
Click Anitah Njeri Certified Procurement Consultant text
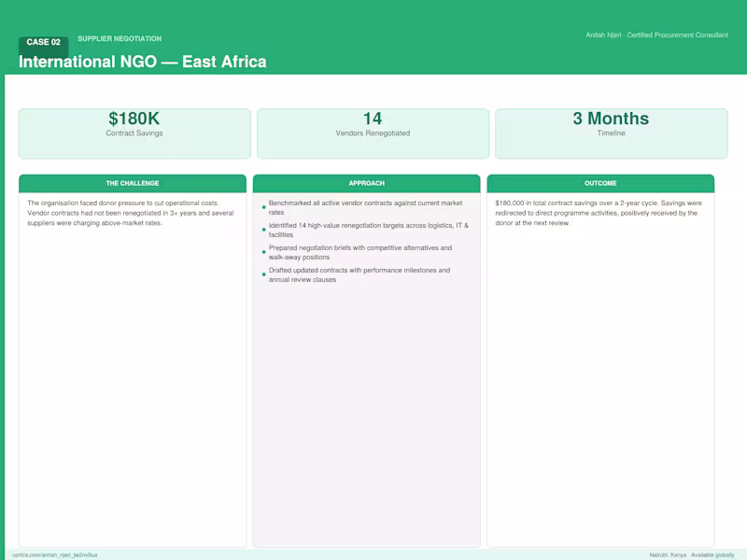click(x=657, y=35)
